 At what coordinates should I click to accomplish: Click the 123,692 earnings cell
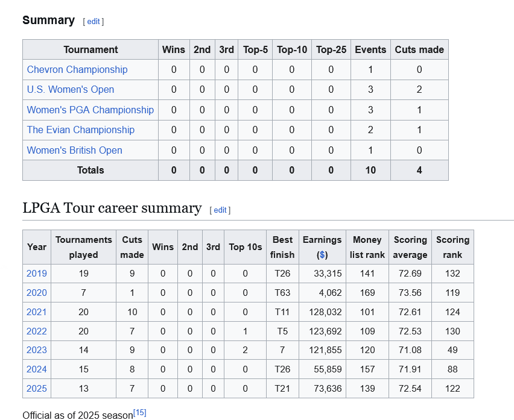coord(323,331)
